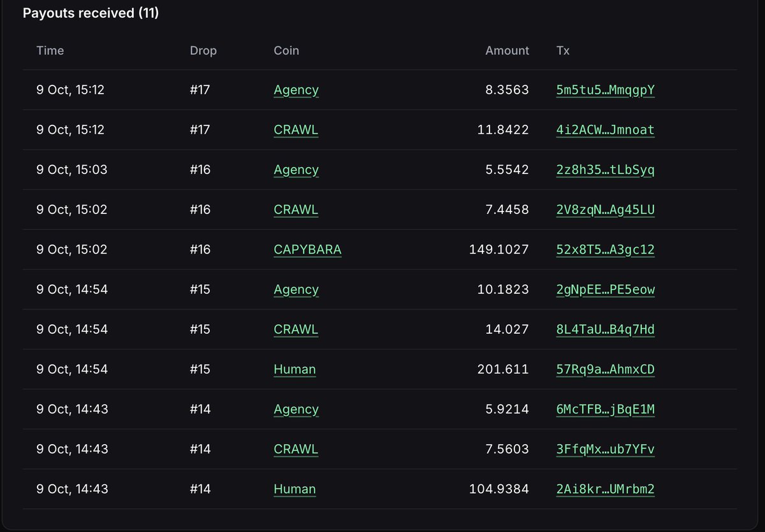Select the amount 149.1027
Viewport: 765px width, 532px height.
pyautogui.click(x=499, y=250)
